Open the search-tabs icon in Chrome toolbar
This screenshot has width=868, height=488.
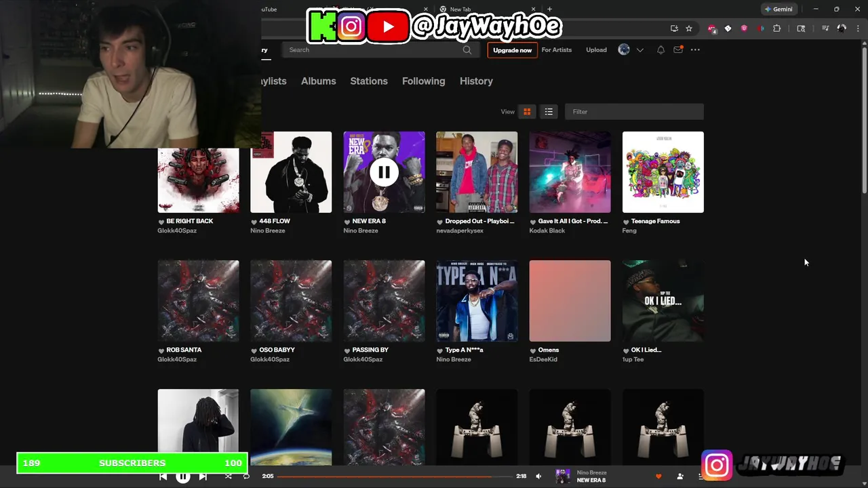(x=801, y=28)
